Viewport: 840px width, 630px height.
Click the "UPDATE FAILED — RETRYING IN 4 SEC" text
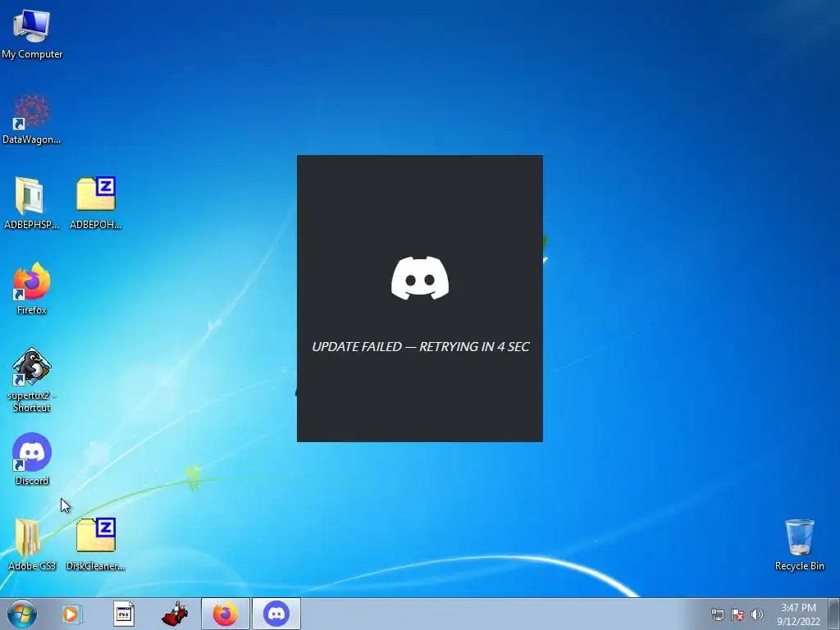421,347
